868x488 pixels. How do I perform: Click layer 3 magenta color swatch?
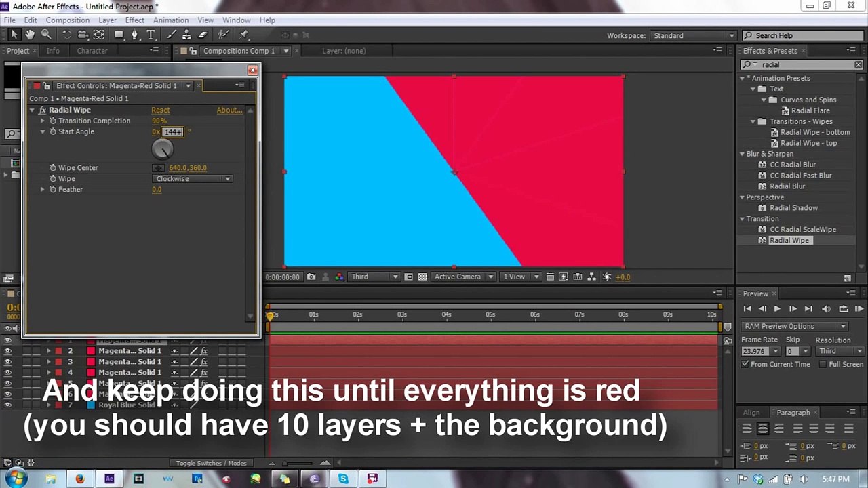[91, 362]
